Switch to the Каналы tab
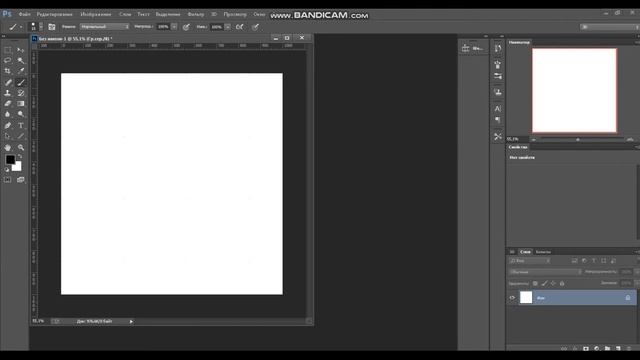The height and width of the screenshot is (360, 640). 543,252
